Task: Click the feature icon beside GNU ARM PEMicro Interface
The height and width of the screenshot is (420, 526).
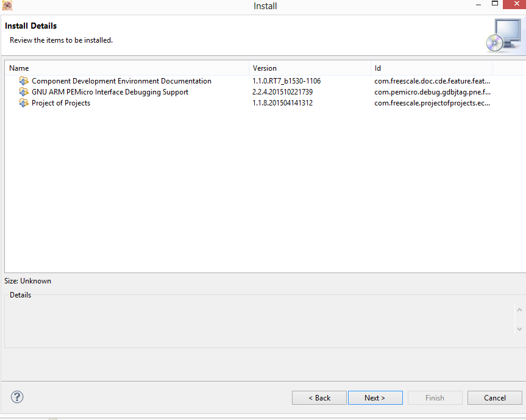Action: pos(24,92)
